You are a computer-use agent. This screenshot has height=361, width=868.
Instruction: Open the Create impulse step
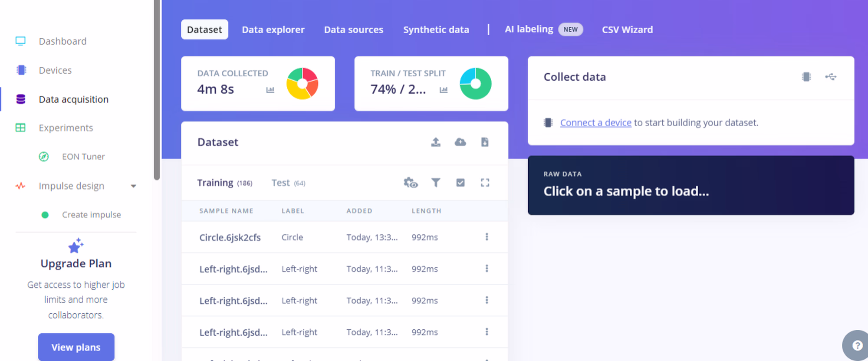pyautogui.click(x=91, y=215)
